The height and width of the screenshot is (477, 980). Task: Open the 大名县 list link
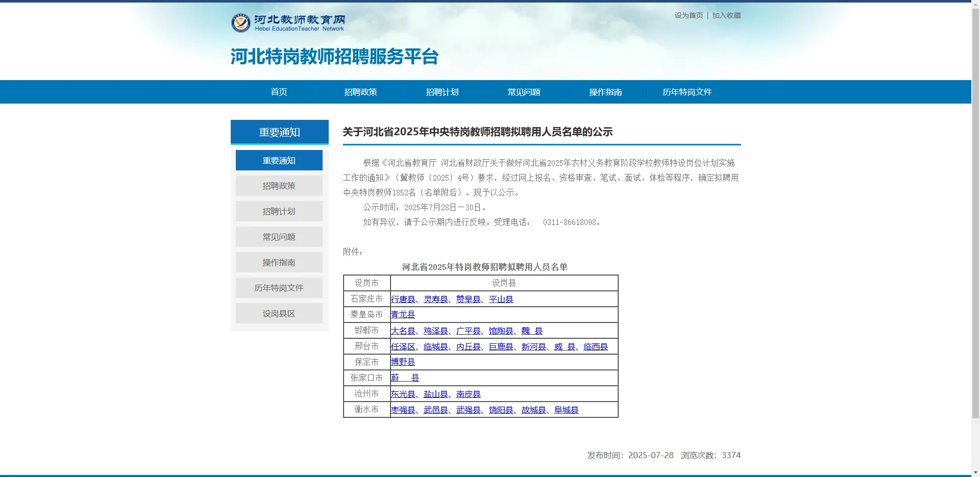[403, 331]
